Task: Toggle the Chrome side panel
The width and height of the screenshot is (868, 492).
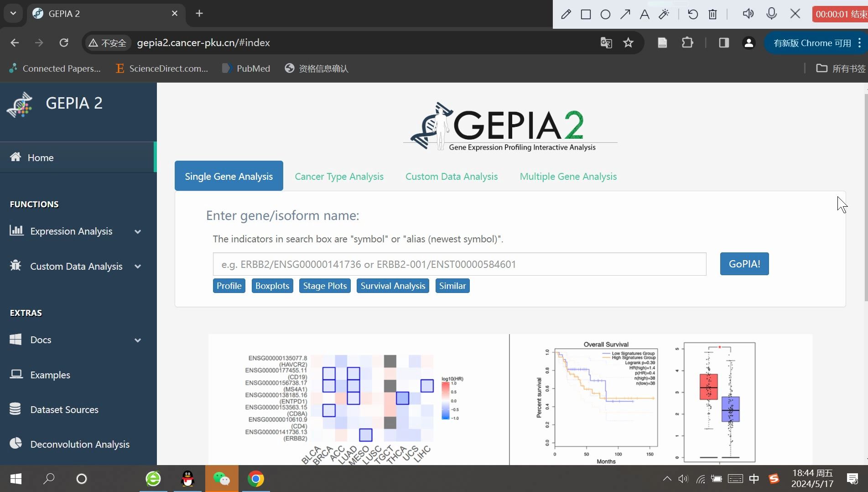Action: 724,43
